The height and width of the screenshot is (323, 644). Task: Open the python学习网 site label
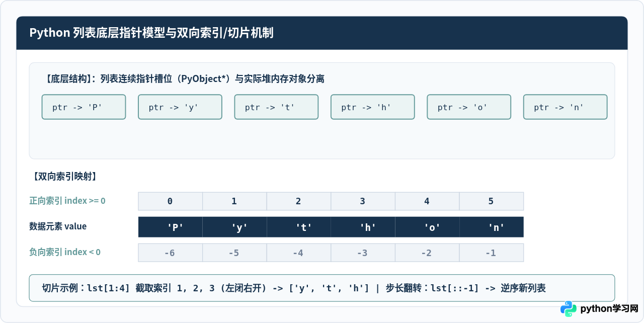[609, 308]
